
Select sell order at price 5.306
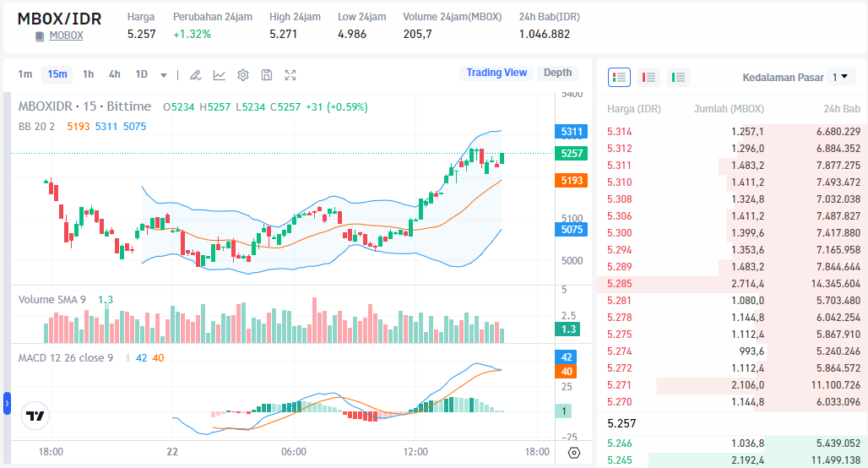[x=732, y=216]
